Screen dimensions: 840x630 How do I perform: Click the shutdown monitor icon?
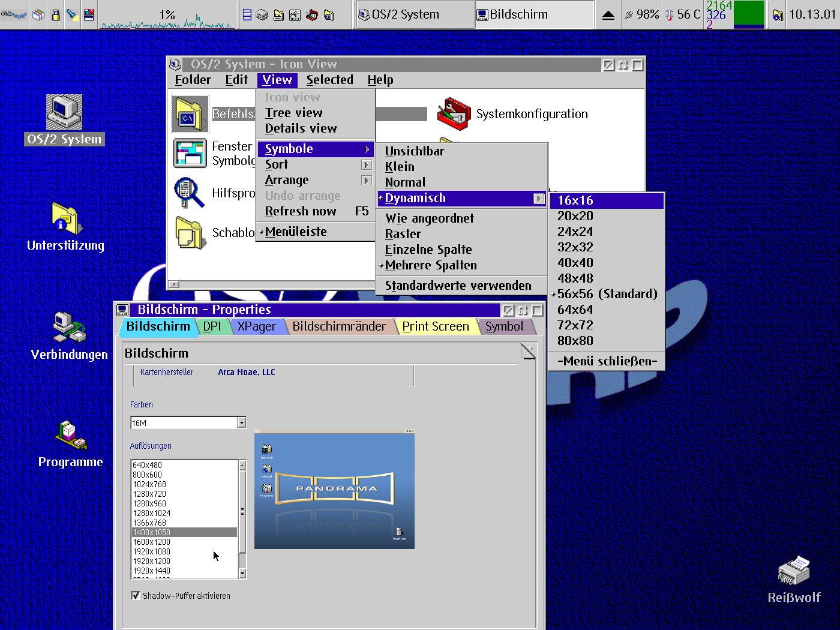[x=89, y=14]
